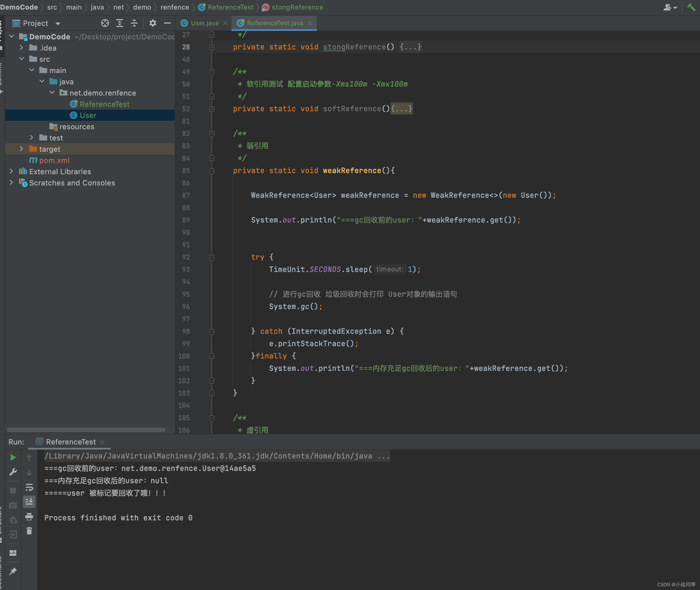
Task: Fold the weakReference method at line 85
Action: pos(212,171)
